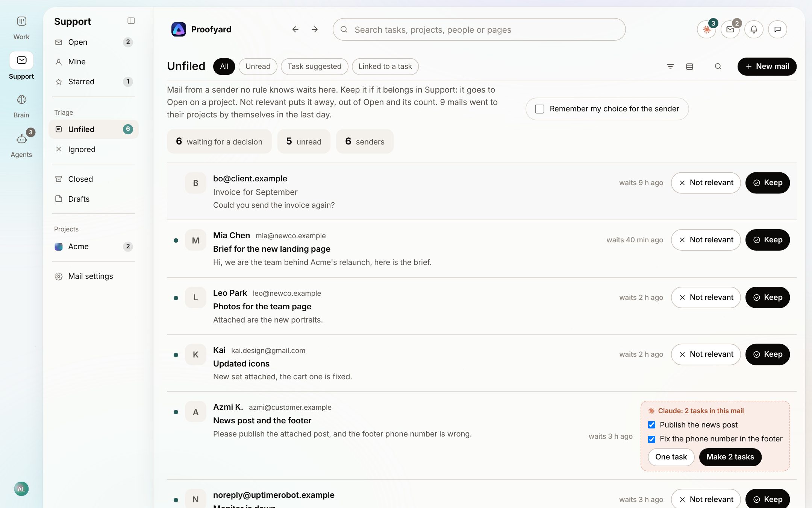Screen dimensions: 812x508
Task: Enable Remember my choice for the sender
Action: [x=539, y=109]
